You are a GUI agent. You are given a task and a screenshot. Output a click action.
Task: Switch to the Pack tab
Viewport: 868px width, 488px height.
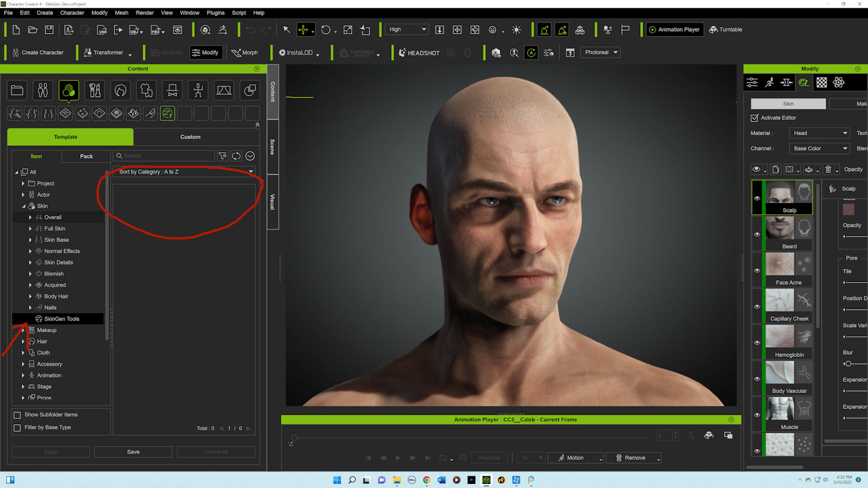[x=86, y=156]
